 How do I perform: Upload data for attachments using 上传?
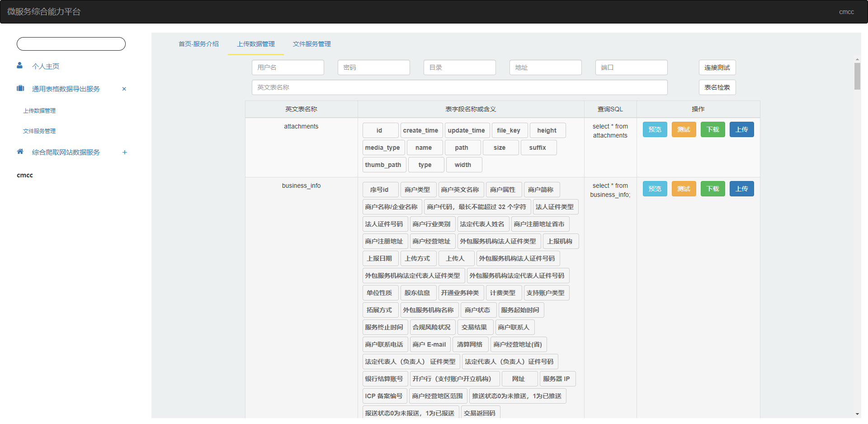click(741, 129)
